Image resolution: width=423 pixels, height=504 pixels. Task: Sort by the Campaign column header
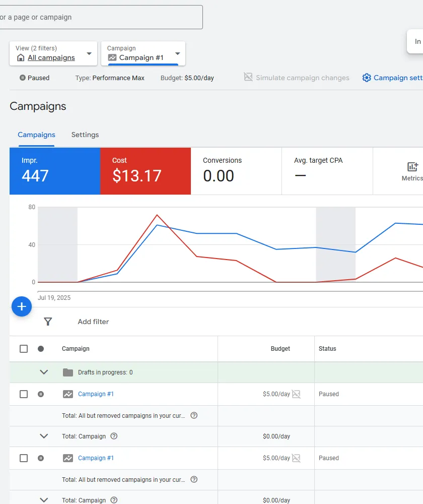click(76, 349)
